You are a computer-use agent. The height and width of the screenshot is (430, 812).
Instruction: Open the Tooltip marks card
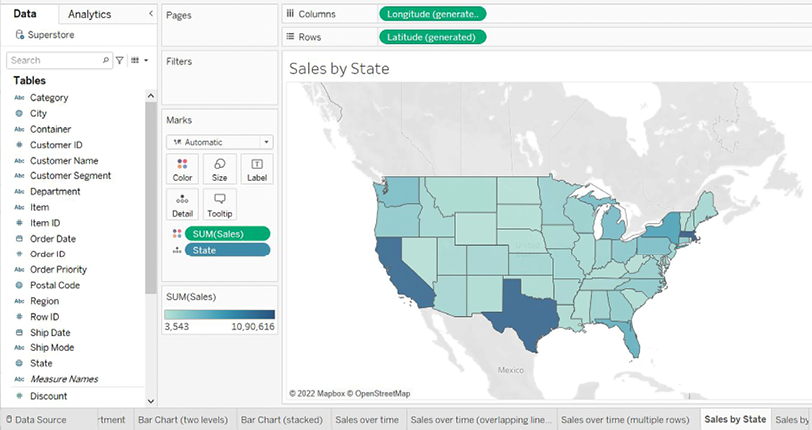[x=219, y=204]
